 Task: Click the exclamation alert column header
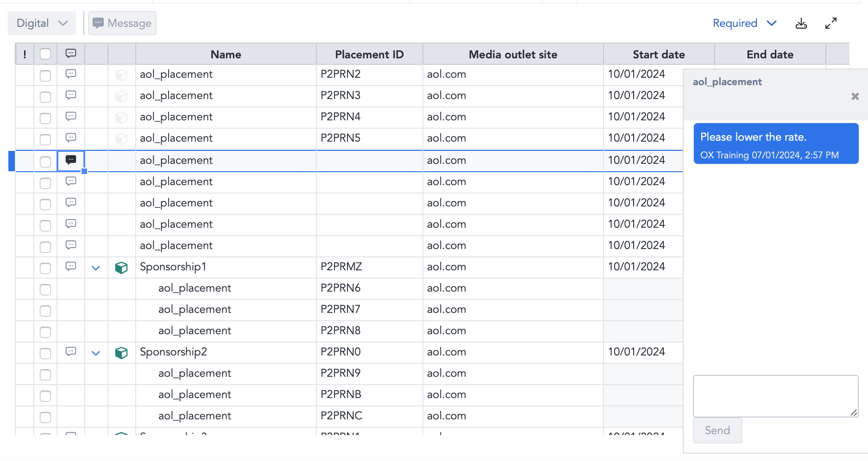[x=25, y=54]
